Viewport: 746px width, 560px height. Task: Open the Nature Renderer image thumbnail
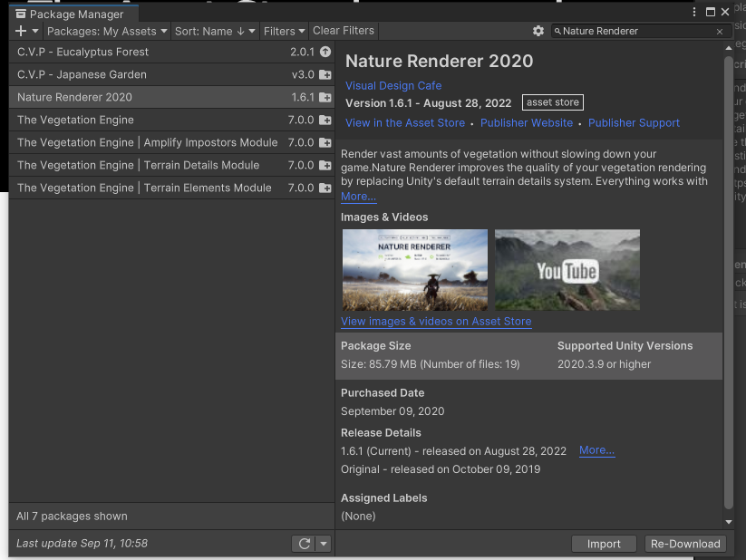pos(415,270)
